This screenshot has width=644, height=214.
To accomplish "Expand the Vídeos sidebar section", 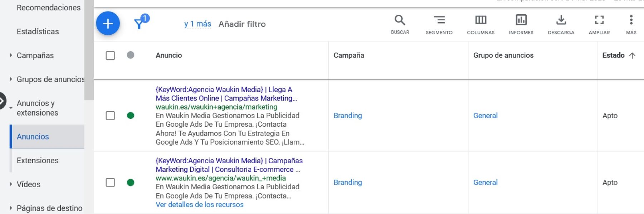I will tap(29, 184).
